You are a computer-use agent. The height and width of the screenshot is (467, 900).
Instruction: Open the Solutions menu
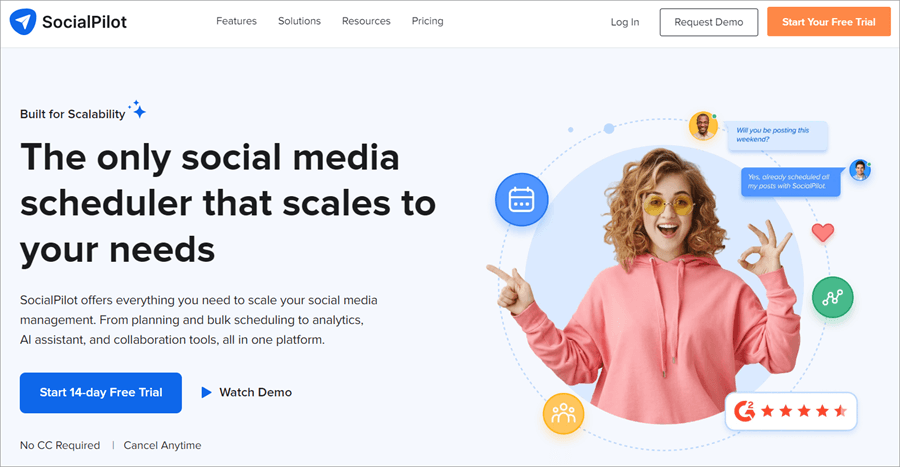click(299, 21)
